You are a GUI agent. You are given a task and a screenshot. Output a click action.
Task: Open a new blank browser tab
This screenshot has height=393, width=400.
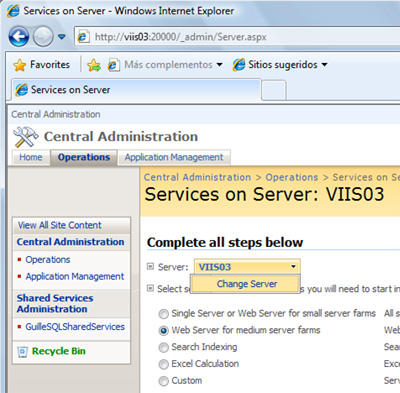click(x=274, y=90)
